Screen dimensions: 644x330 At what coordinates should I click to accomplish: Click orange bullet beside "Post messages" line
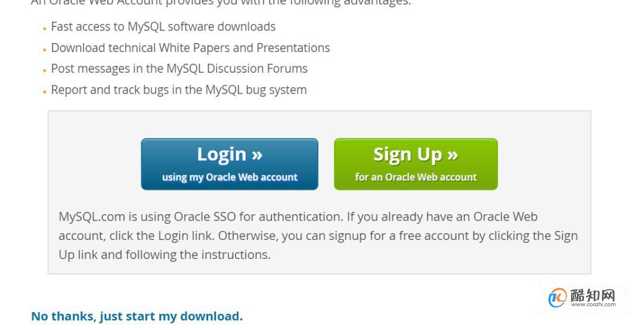pyautogui.click(x=44, y=70)
